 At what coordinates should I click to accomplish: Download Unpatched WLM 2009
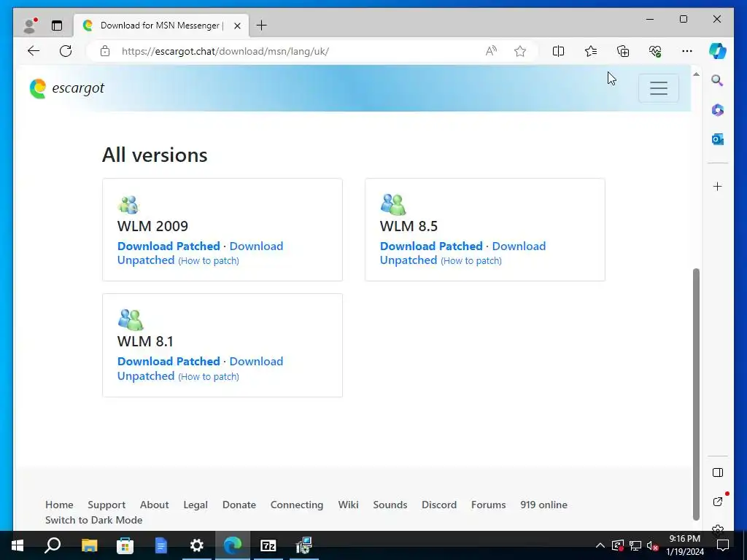[x=200, y=253]
